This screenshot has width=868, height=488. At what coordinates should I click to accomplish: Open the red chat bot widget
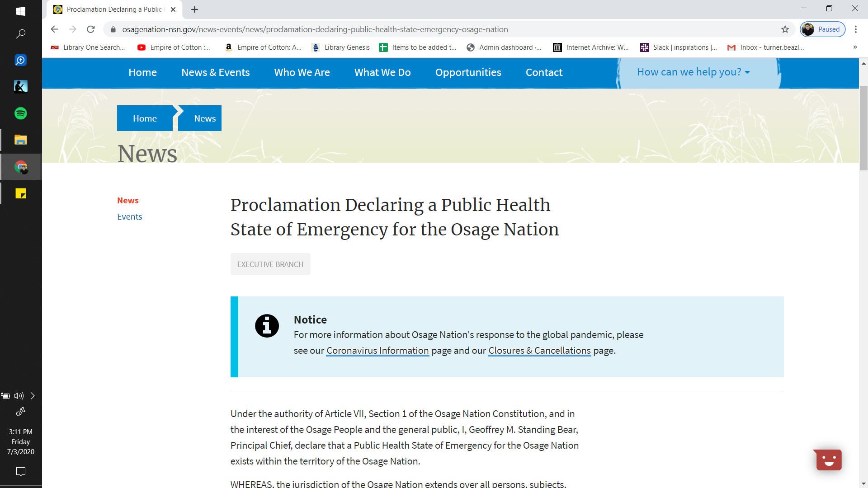(828, 460)
